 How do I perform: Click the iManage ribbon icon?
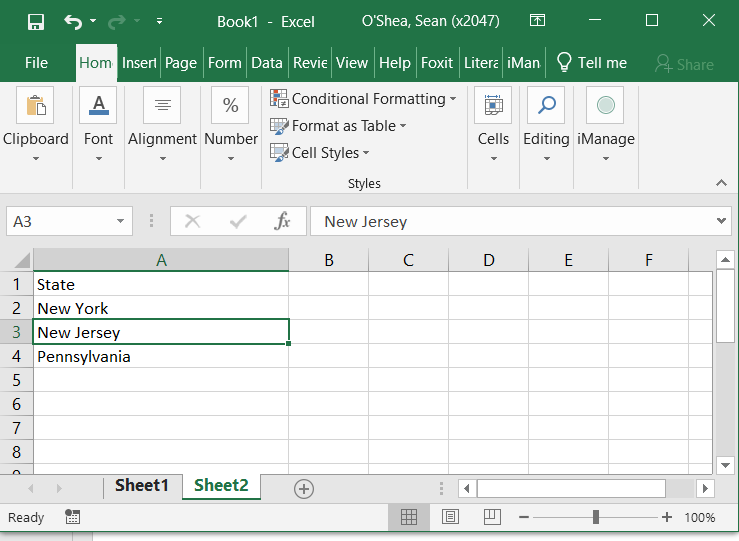[605, 106]
